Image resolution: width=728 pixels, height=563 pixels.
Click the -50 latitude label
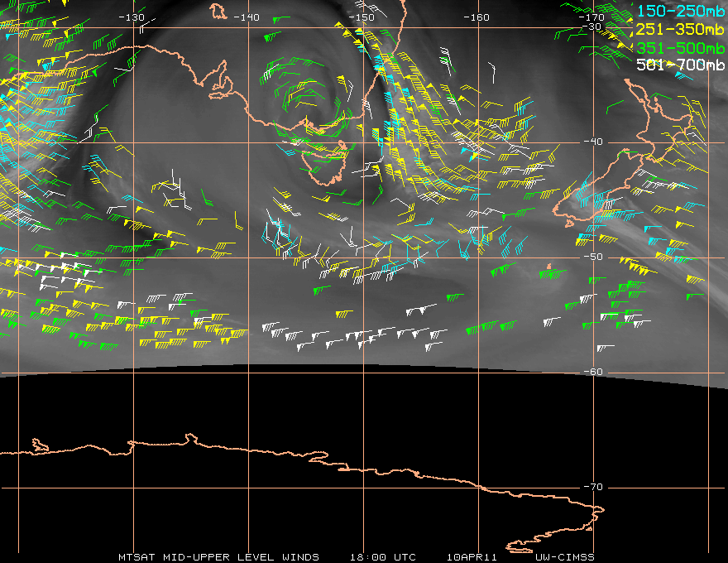pyautogui.click(x=593, y=257)
